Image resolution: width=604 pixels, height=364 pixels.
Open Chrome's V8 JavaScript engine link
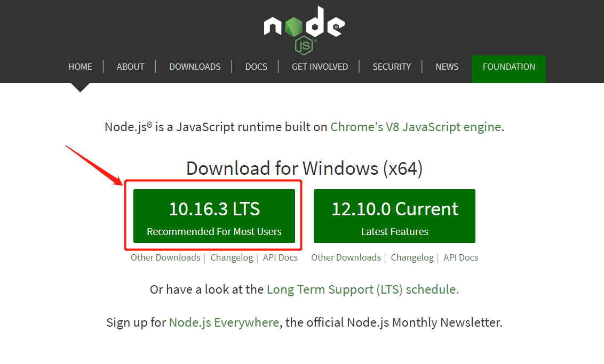click(416, 127)
